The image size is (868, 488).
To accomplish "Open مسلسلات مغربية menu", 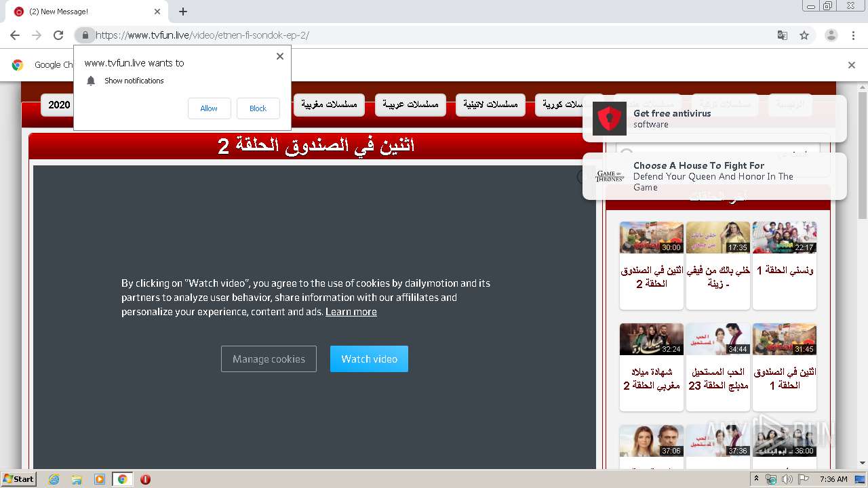I will tap(330, 104).
